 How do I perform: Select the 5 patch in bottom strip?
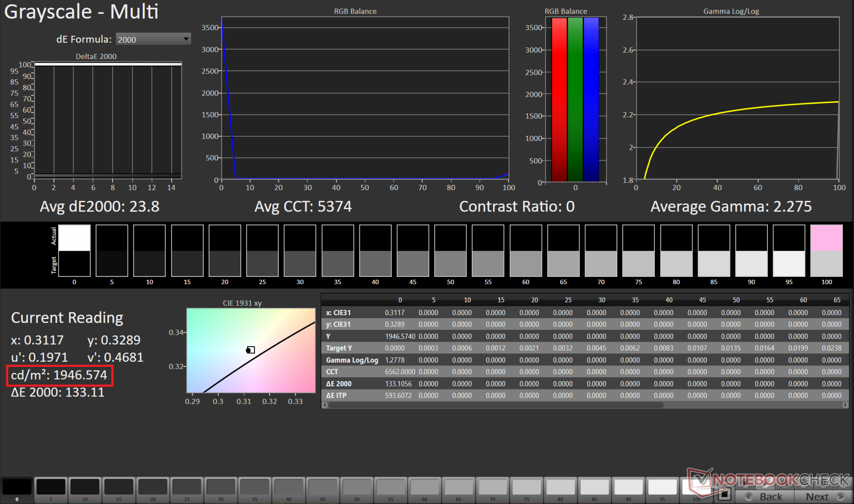pyautogui.click(x=51, y=488)
